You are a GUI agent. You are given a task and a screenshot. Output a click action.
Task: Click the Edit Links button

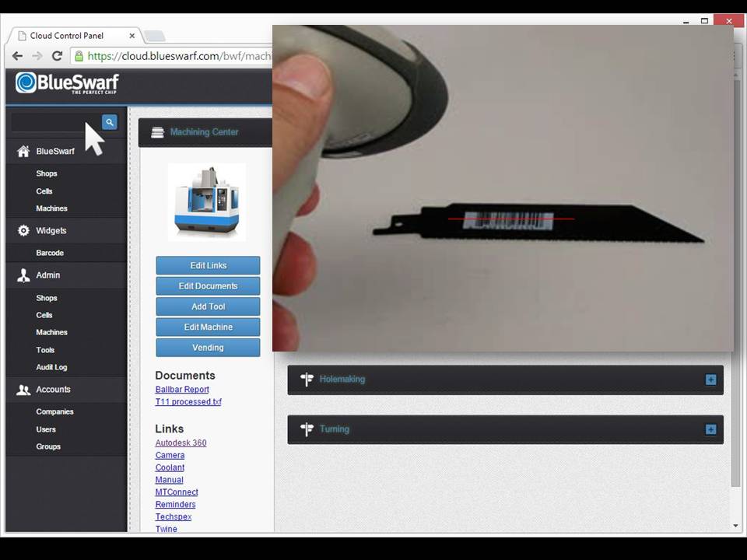tap(209, 265)
